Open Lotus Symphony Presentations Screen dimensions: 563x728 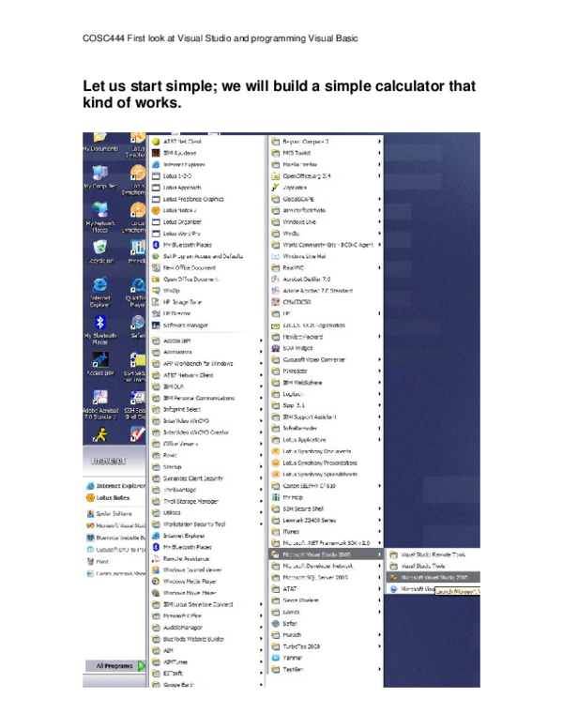[314, 463]
